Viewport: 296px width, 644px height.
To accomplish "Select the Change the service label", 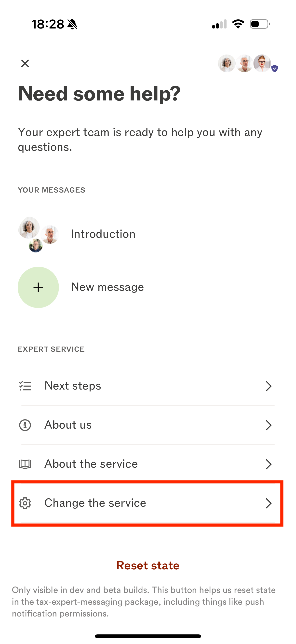I will (x=95, y=503).
